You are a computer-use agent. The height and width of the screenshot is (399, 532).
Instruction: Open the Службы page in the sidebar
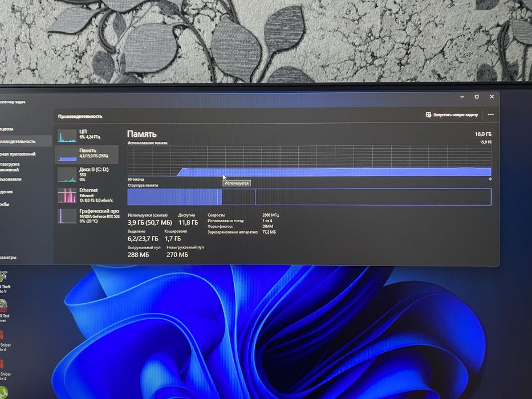[5, 204]
